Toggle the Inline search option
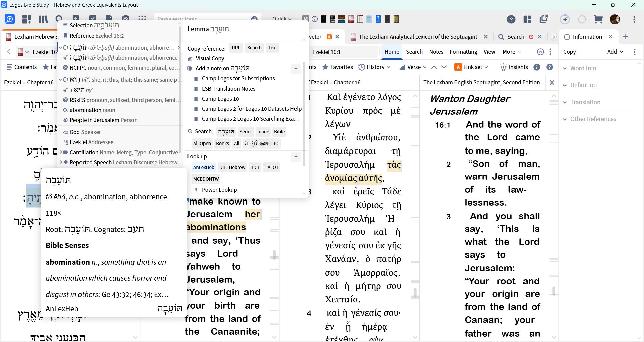This screenshot has width=644, height=342. [x=263, y=132]
